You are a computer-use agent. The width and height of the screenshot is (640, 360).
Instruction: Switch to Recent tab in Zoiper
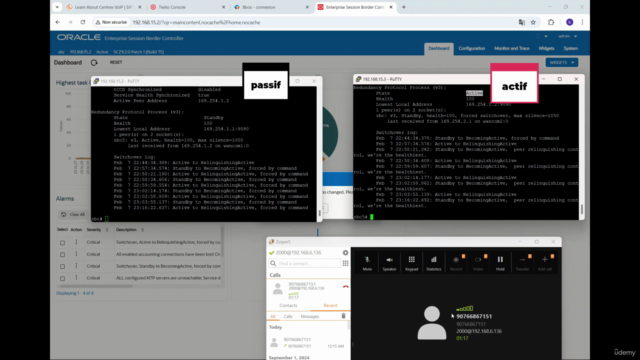click(x=330, y=305)
